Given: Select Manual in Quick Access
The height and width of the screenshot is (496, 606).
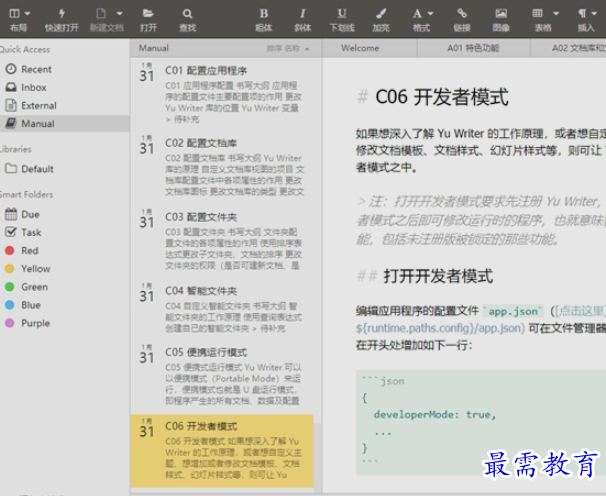Looking at the screenshot, I should pyautogui.click(x=65, y=124).
